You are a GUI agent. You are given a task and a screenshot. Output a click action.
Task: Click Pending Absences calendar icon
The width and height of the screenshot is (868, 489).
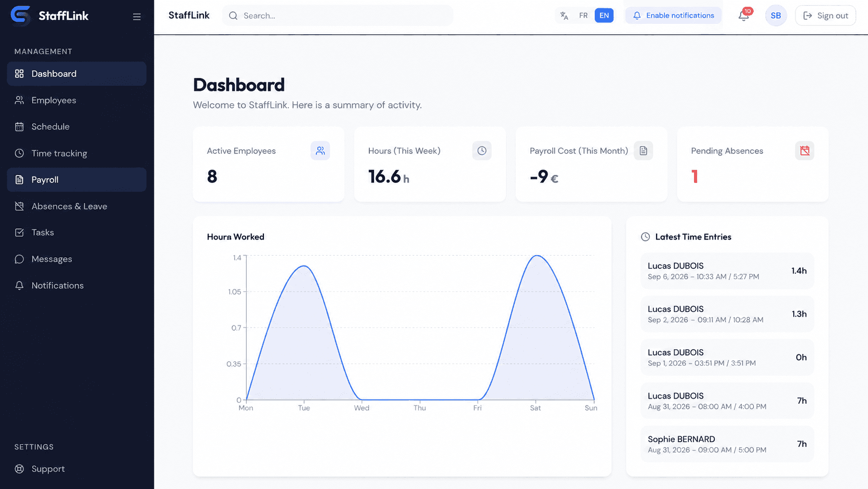[805, 151]
